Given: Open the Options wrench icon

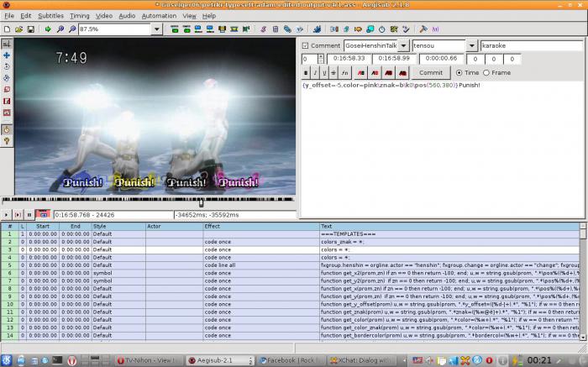Looking at the screenshot, I should pos(423,29).
